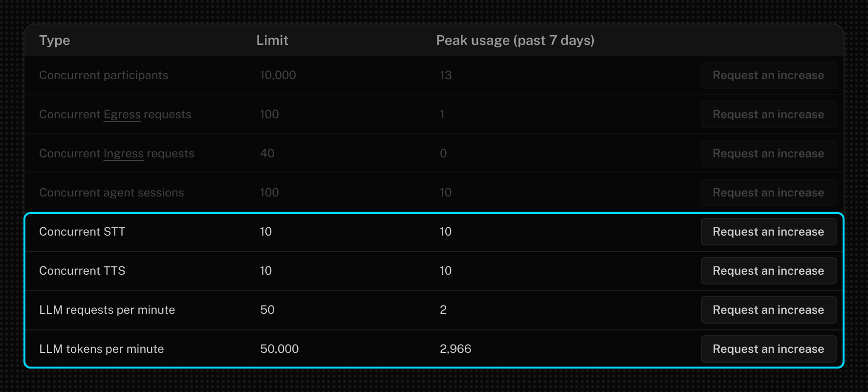Open the underlined Ingress link

[x=124, y=153]
